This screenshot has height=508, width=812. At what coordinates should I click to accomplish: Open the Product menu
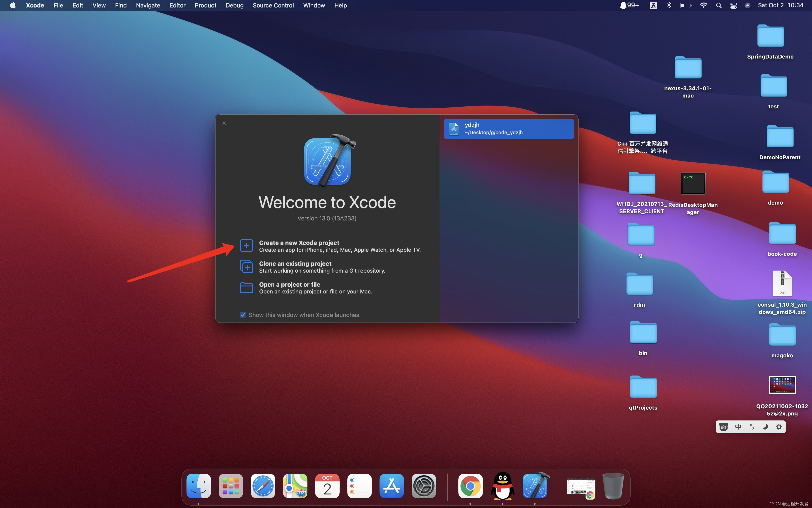[x=205, y=5]
